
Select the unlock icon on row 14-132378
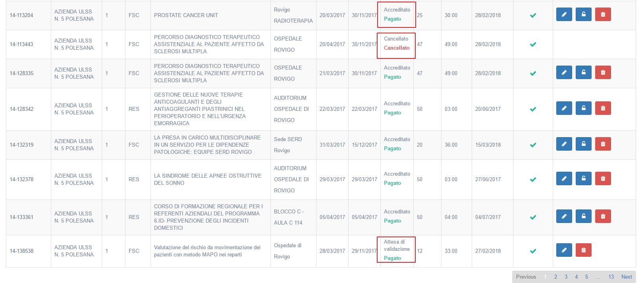coord(583,178)
